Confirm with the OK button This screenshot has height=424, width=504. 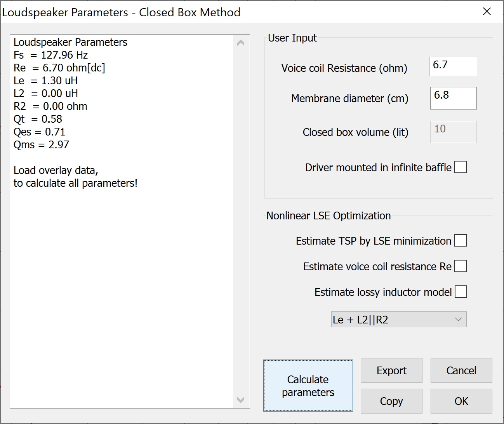461,401
